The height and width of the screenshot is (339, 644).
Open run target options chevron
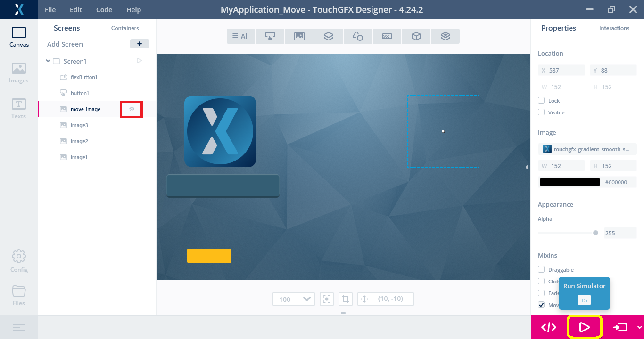click(639, 327)
